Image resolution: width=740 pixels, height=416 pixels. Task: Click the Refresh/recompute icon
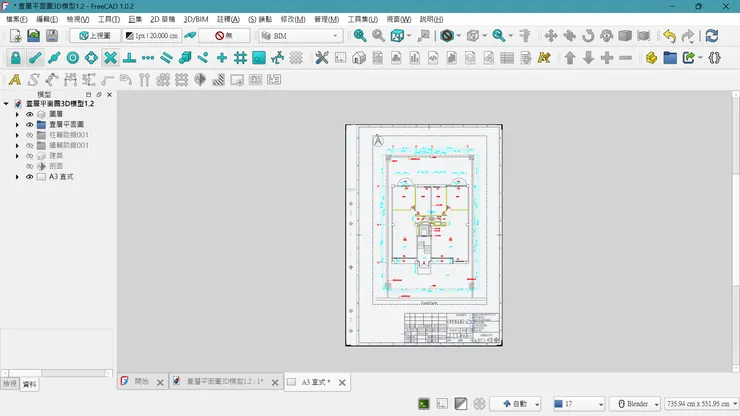[x=711, y=35]
